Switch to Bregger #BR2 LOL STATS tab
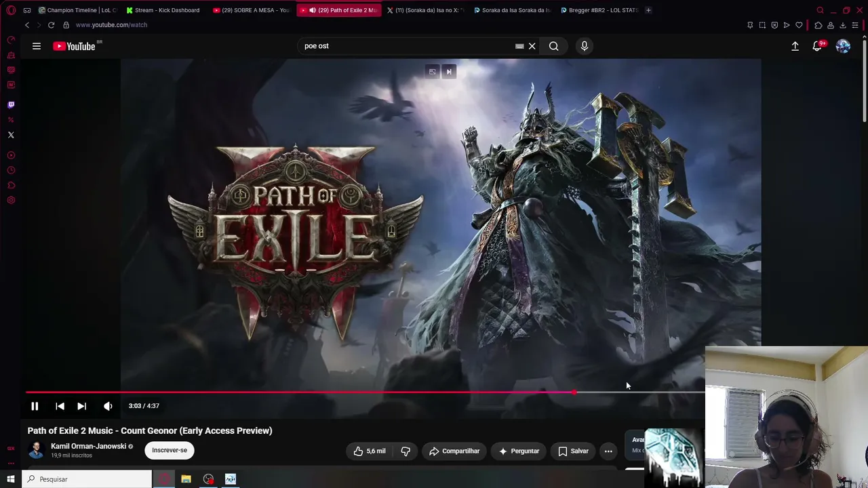Viewport: 868px width, 488px height. coord(599,10)
